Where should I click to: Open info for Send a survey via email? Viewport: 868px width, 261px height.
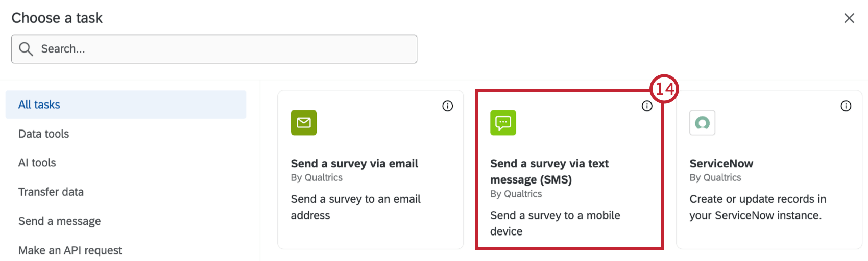click(x=448, y=106)
